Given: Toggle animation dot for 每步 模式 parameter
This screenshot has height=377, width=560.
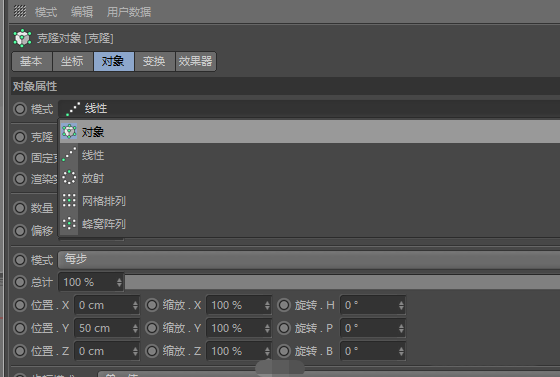Looking at the screenshot, I should pyautogui.click(x=20, y=260).
